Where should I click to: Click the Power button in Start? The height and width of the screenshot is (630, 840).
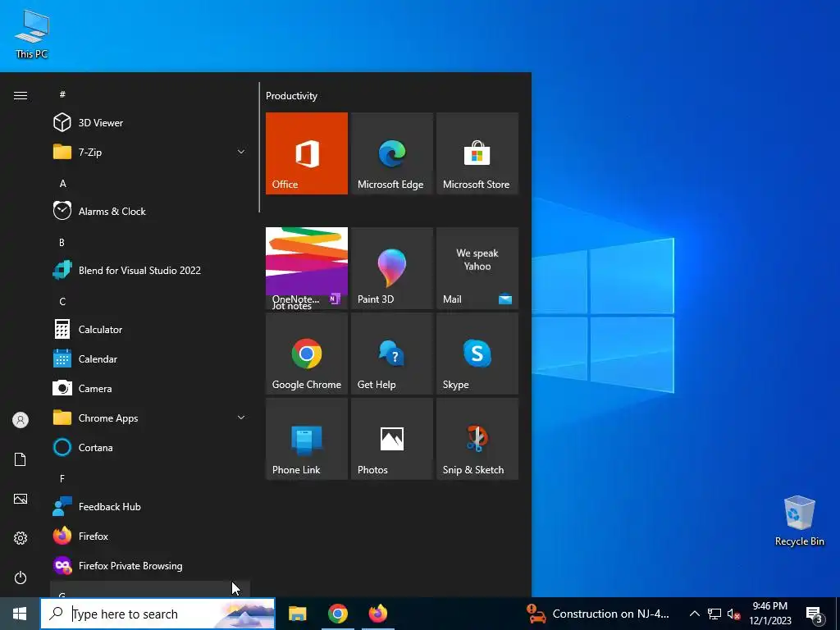pyautogui.click(x=21, y=577)
